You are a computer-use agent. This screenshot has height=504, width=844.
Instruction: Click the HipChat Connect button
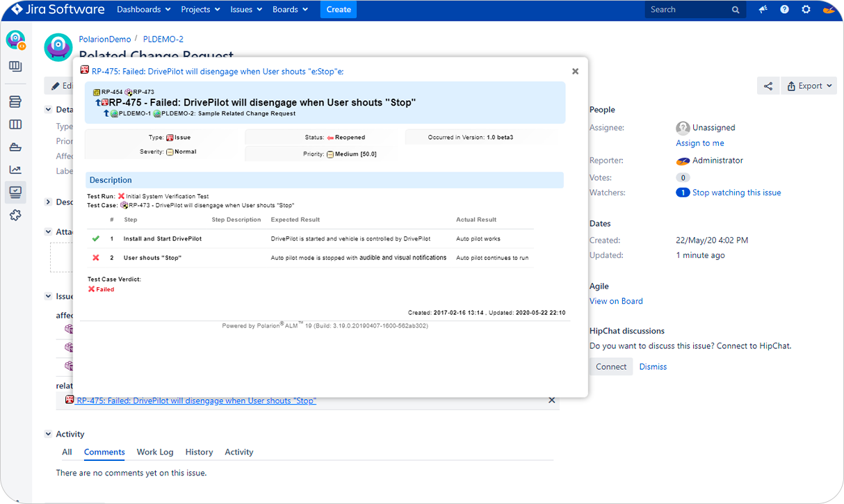tap(611, 366)
